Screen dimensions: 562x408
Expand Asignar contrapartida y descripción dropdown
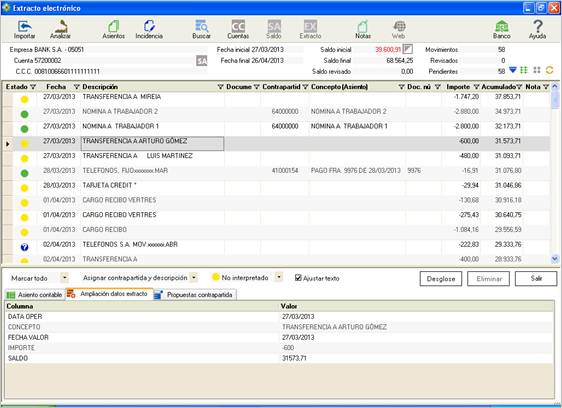click(194, 277)
